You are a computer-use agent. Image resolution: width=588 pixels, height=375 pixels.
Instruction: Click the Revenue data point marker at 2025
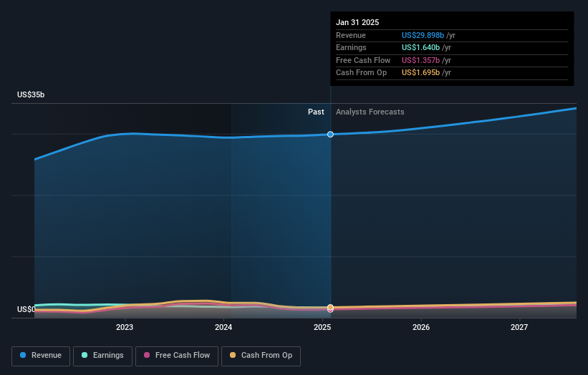coord(330,134)
